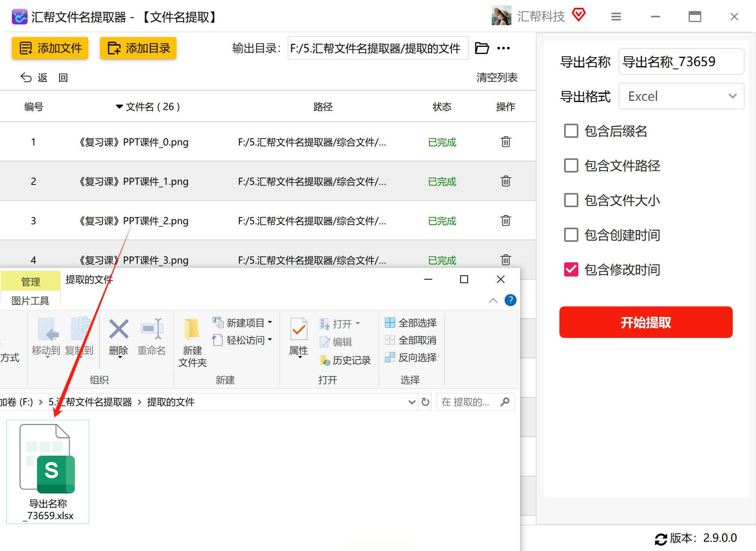756x551 pixels.
Task: Open Explorer help via blue question mark
Action: click(510, 301)
